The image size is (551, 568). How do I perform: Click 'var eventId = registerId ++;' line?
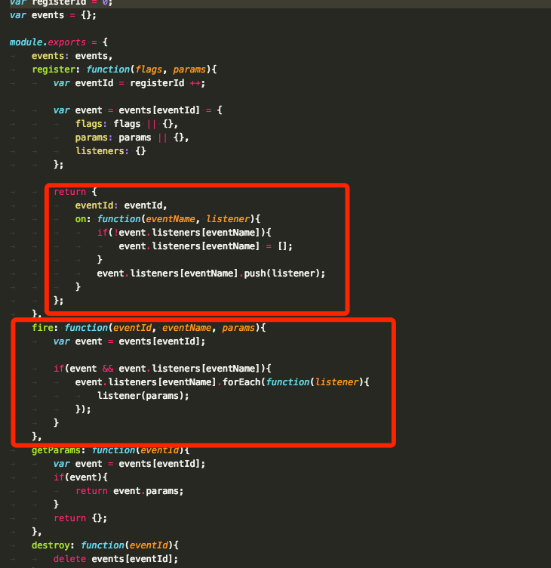(129, 83)
